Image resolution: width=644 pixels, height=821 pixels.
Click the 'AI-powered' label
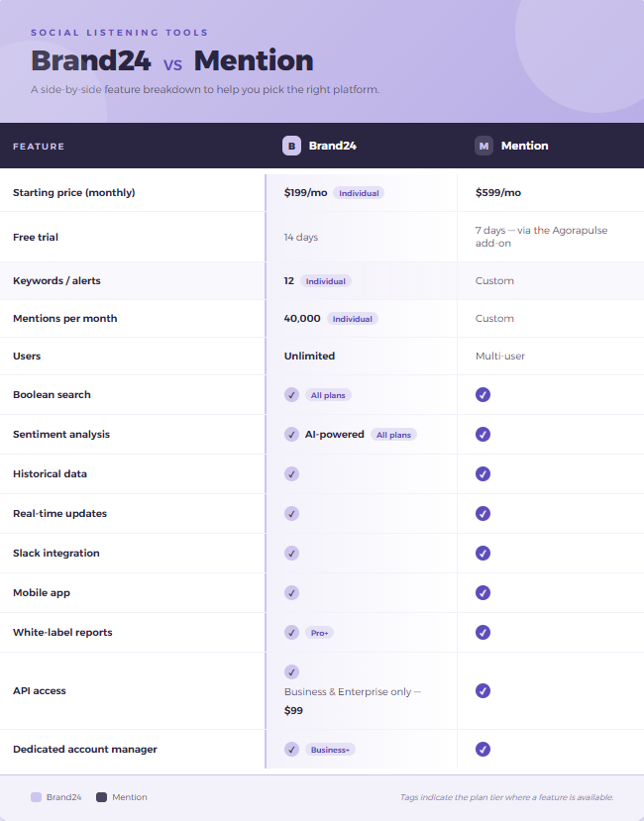(x=334, y=434)
